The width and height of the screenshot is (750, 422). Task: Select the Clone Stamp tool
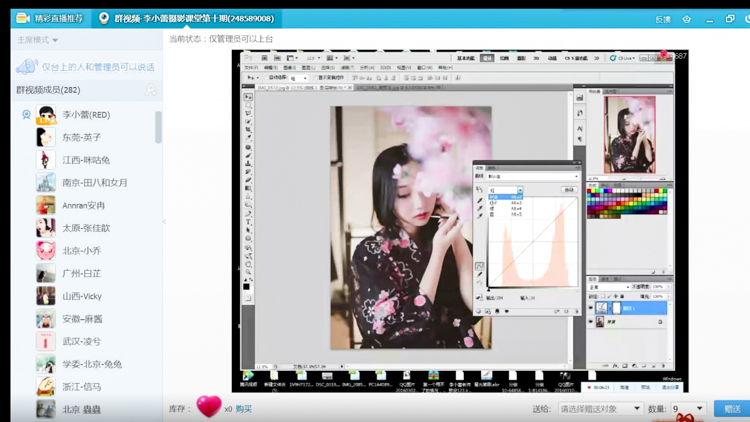248,163
